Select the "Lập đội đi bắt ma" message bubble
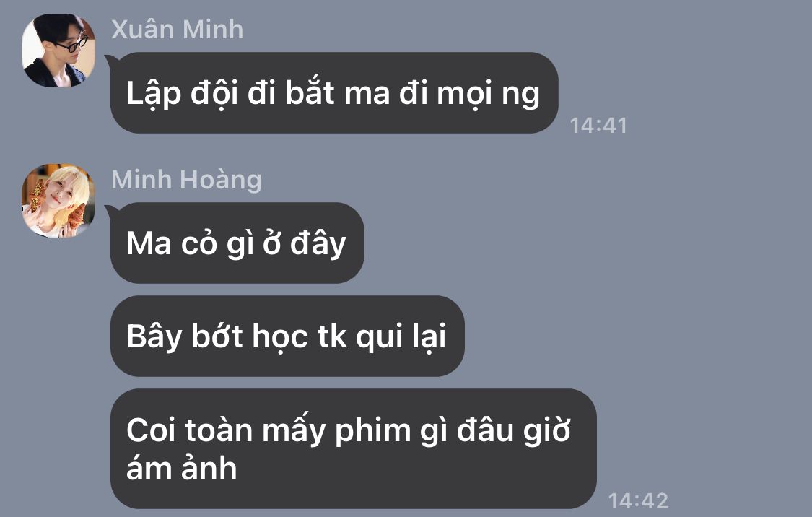 [x=334, y=92]
